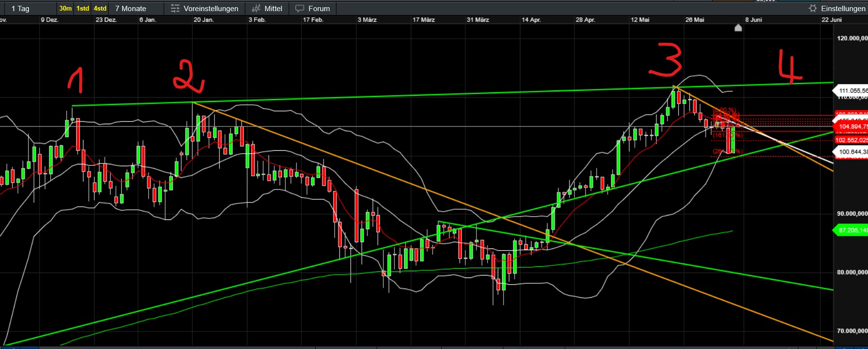The width and height of the screenshot is (868, 349).
Task: Switch to the 30m timeframe
Action: 66,9
